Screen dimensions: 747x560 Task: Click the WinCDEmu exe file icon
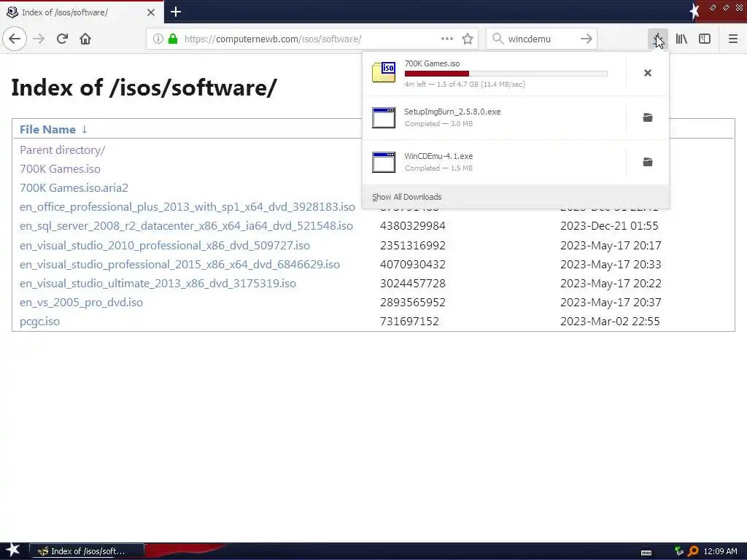pyautogui.click(x=384, y=162)
